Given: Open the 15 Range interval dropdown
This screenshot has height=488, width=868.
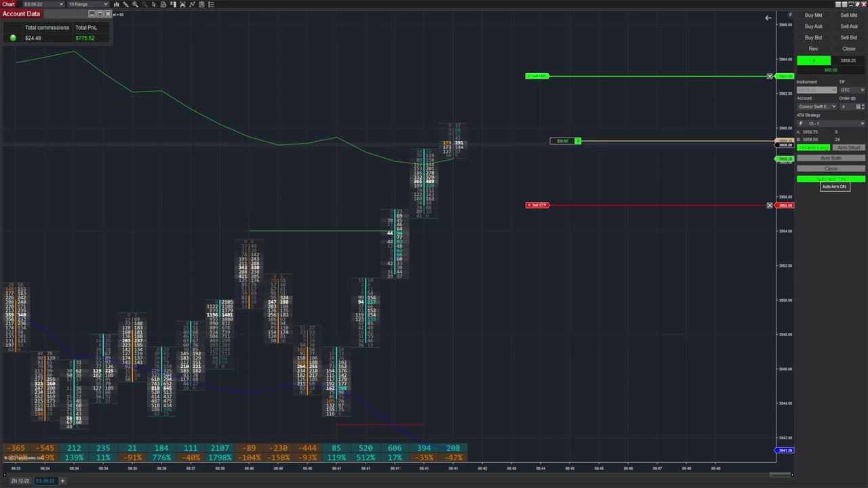Looking at the screenshot, I should click(x=87, y=4).
